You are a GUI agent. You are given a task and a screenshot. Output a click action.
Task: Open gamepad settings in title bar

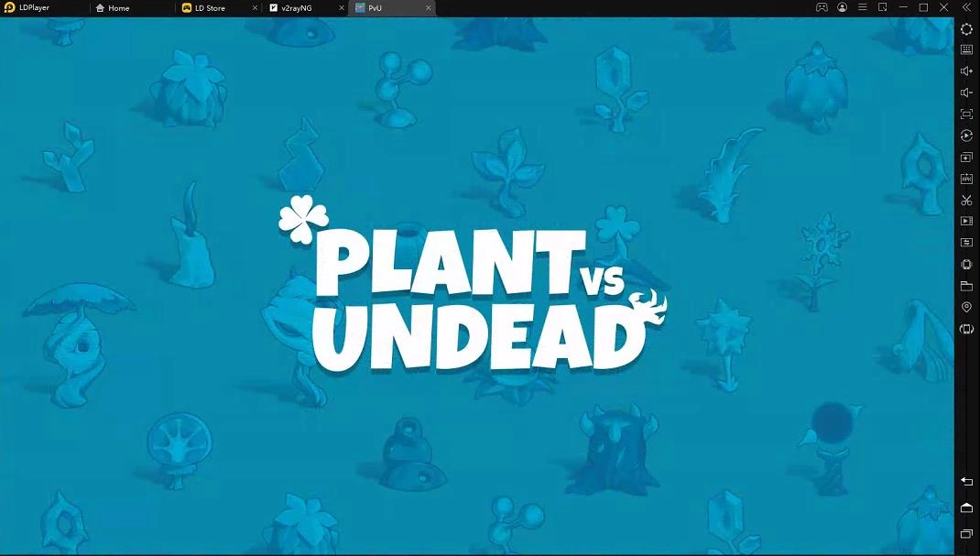(x=822, y=7)
